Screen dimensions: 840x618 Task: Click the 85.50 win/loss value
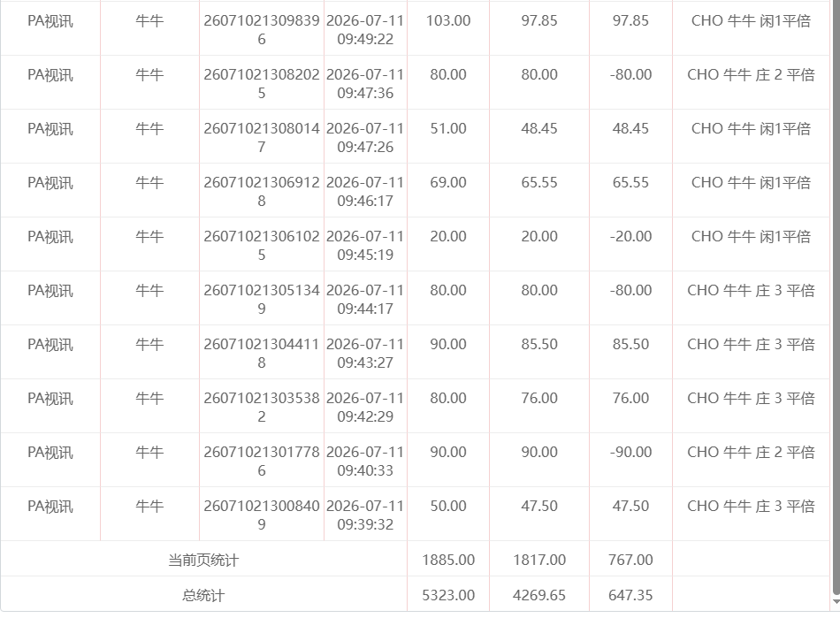coord(630,344)
